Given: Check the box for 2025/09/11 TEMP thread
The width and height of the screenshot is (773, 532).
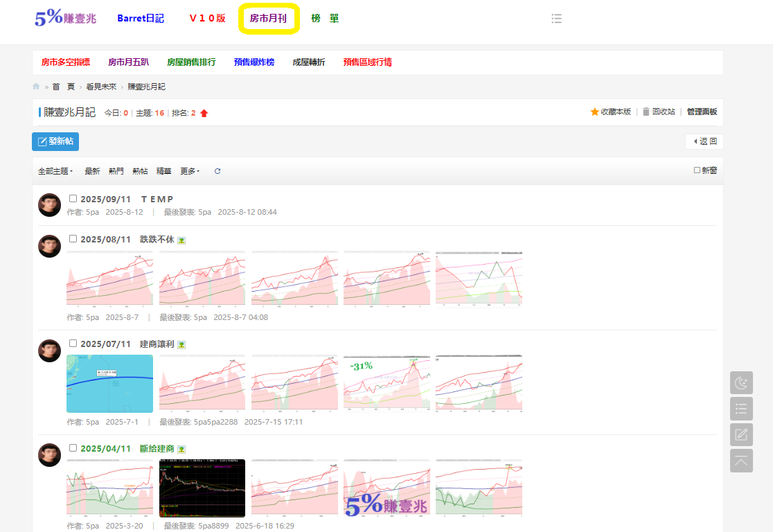Looking at the screenshot, I should point(73,199).
